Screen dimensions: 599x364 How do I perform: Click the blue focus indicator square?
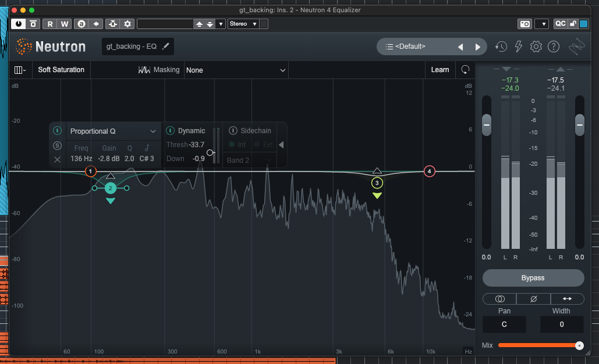pyautogui.click(x=584, y=24)
